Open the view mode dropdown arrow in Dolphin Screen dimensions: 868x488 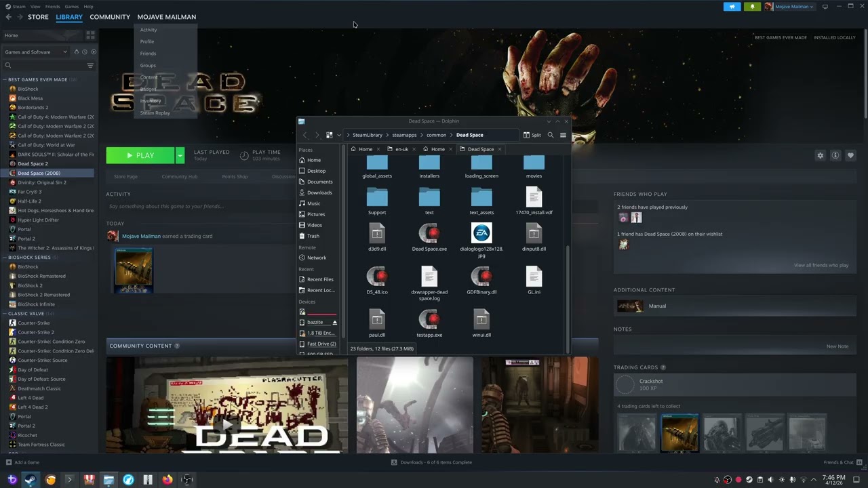click(x=339, y=135)
